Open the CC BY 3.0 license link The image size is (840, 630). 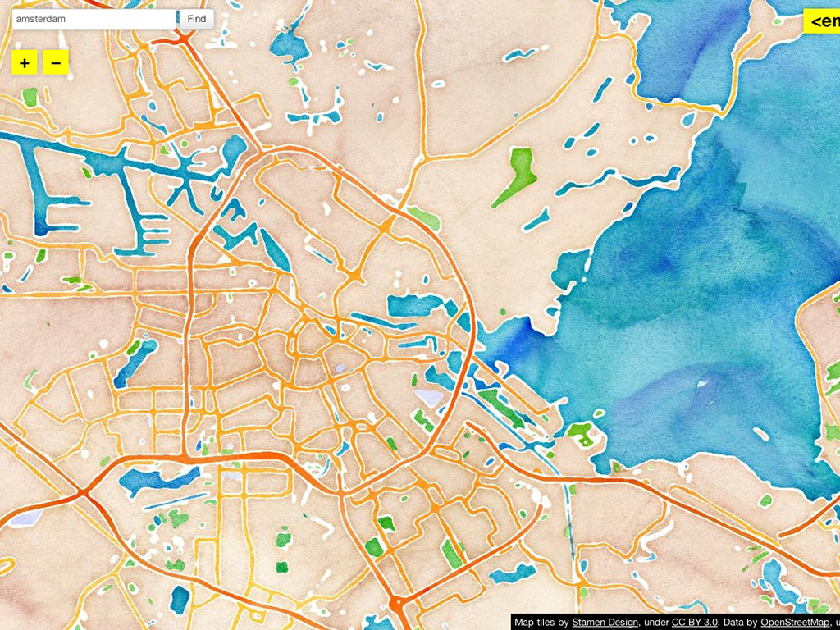(x=695, y=623)
